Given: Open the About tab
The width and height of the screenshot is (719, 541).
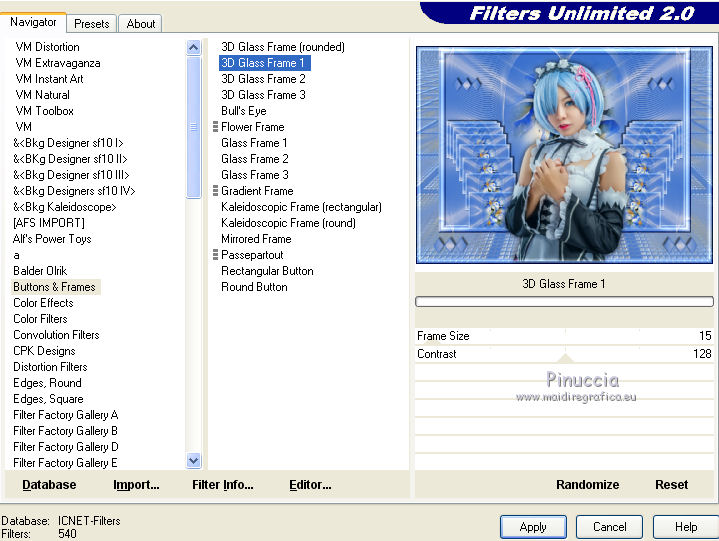Looking at the screenshot, I should pyautogui.click(x=140, y=24).
